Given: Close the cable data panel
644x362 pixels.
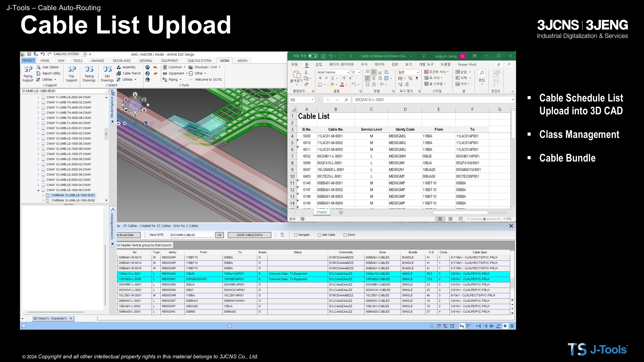Looking at the screenshot, I should (511, 226).
